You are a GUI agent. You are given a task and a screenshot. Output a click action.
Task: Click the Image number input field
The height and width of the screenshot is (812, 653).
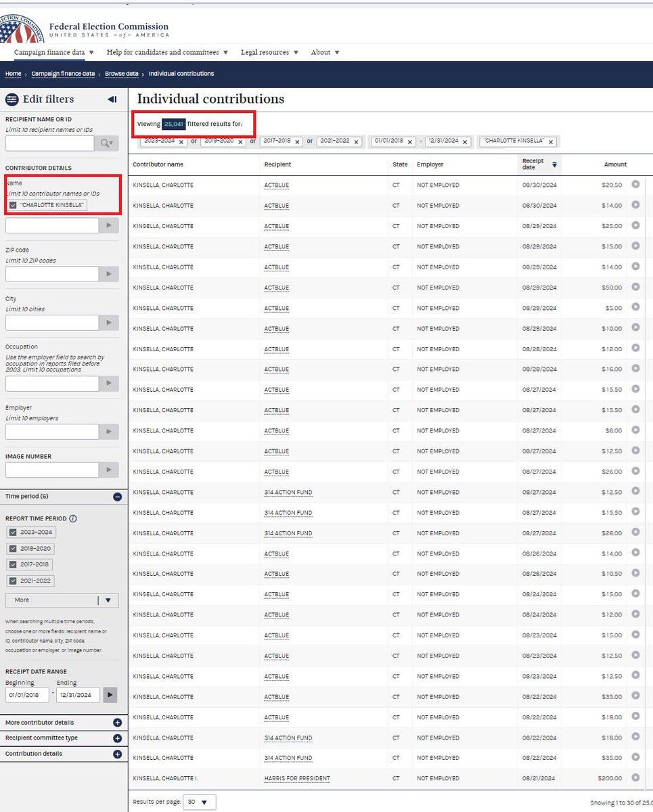[x=52, y=470]
